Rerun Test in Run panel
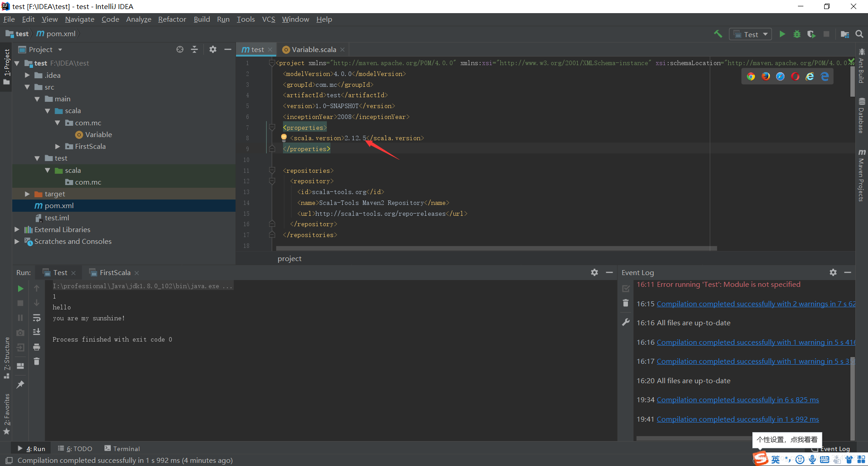 tap(20, 289)
